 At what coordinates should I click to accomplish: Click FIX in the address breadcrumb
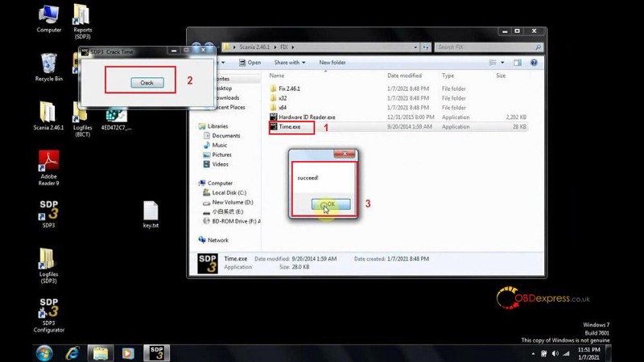coord(284,47)
